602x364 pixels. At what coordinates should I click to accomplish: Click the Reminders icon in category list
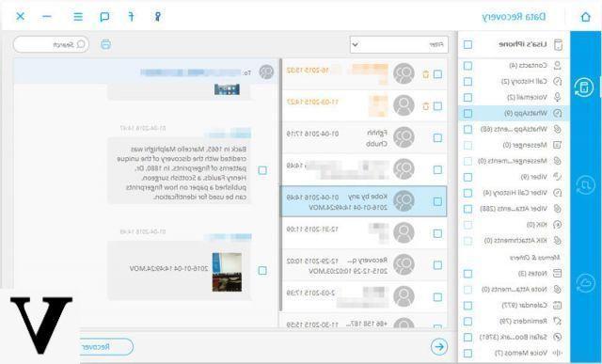(x=557, y=321)
